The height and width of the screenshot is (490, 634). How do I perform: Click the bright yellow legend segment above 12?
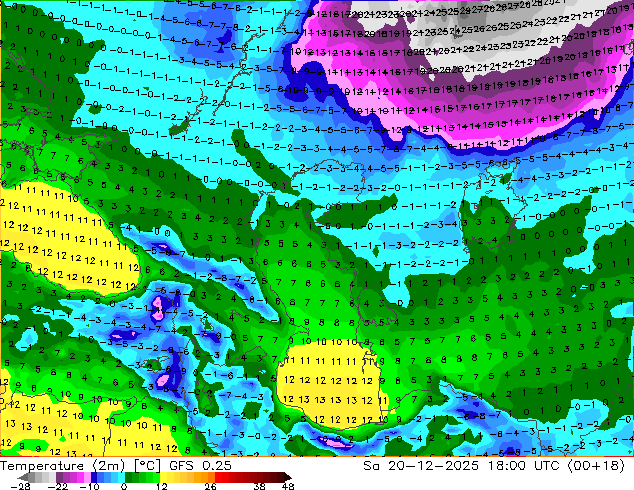point(163,477)
